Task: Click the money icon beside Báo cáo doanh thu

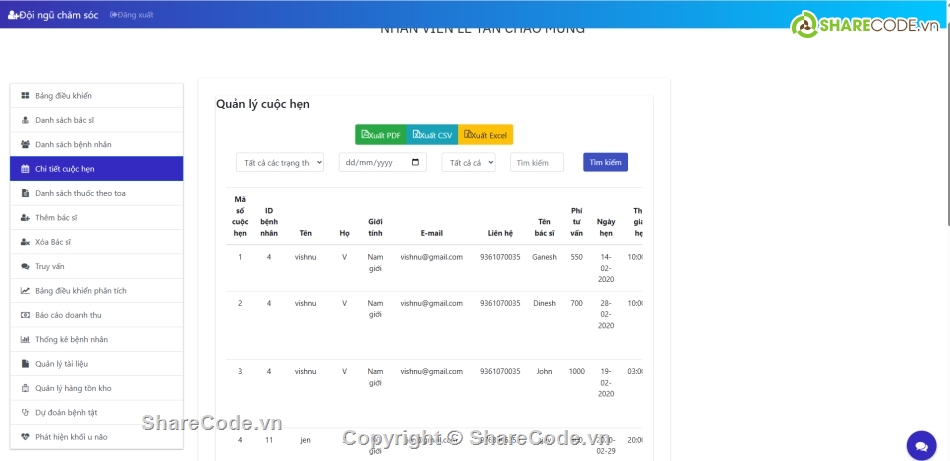Action: click(25, 315)
